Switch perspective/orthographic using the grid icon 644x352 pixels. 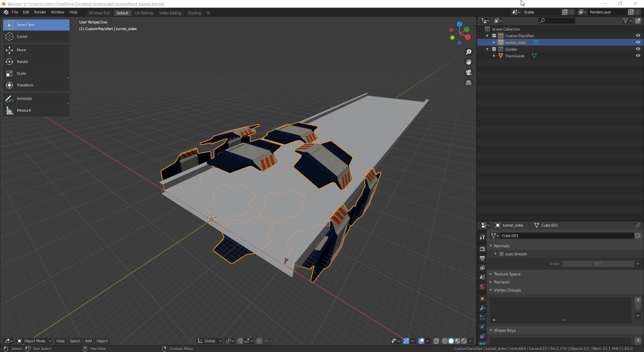point(468,82)
